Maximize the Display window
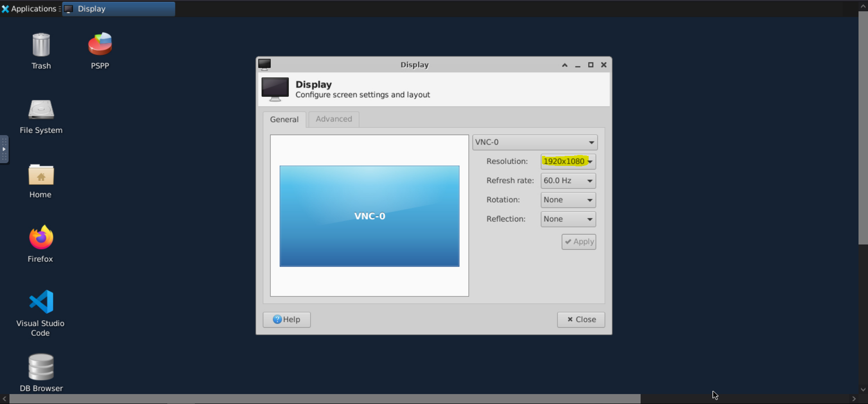This screenshot has height=404, width=868. point(590,65)
